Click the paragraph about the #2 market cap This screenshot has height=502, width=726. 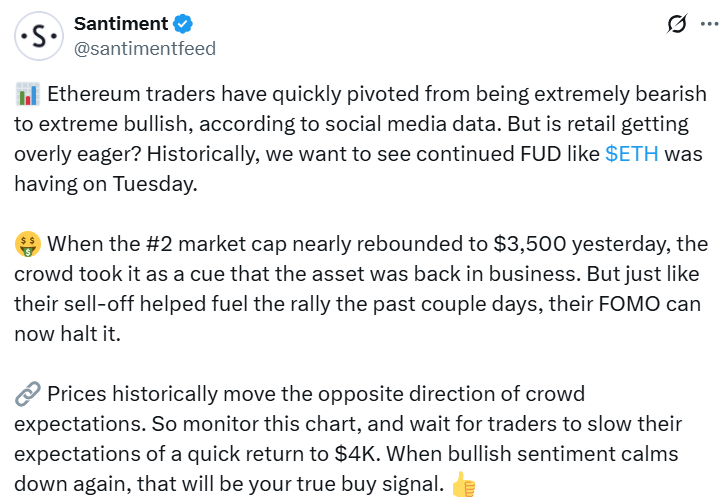[x=360, y=289]
